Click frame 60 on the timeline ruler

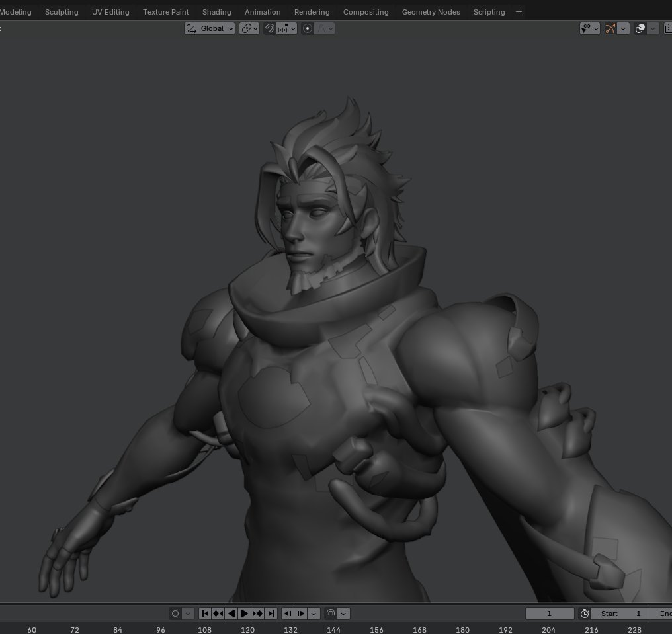[32, 630]
